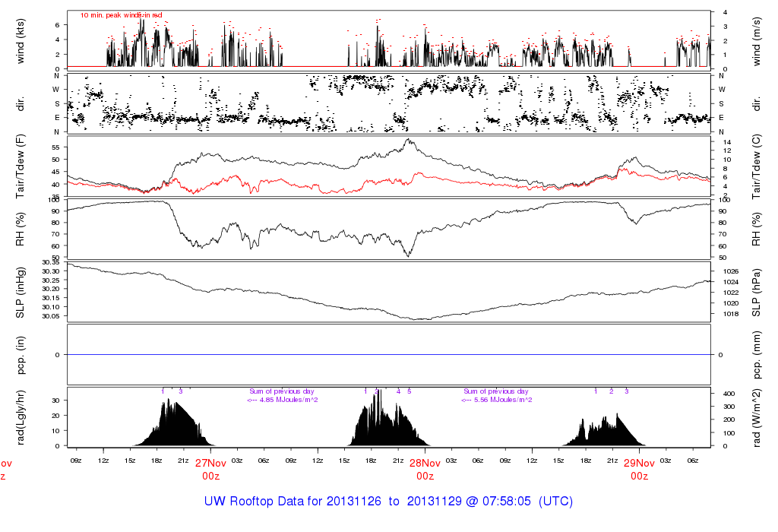Click the 'Tair/Tdew (F)' axis label
The width and height of the screenshot is (778, 532).
[21, 166]
